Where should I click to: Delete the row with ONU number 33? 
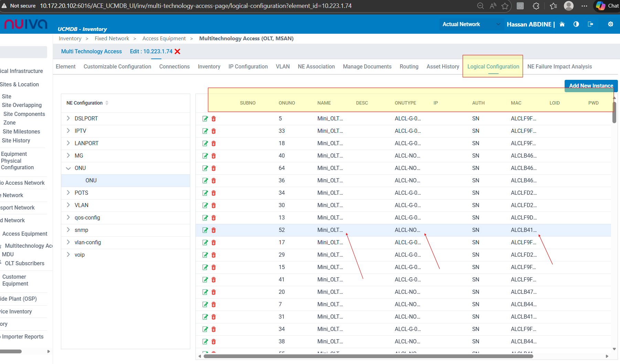click(214, 131)
